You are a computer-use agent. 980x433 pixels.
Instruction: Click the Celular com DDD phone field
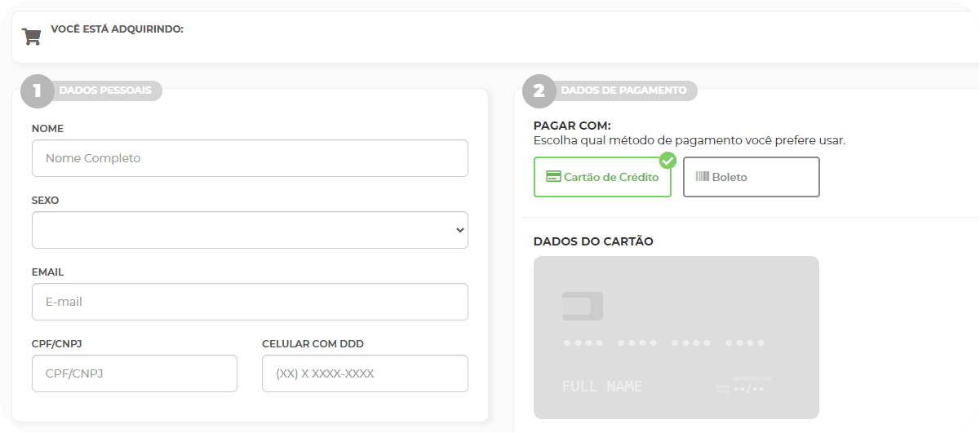(365, 373)
